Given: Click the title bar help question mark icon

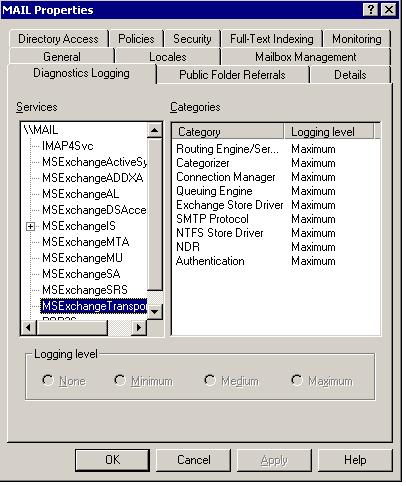Looking at the screenshot, I should click(x=371, y=10).
